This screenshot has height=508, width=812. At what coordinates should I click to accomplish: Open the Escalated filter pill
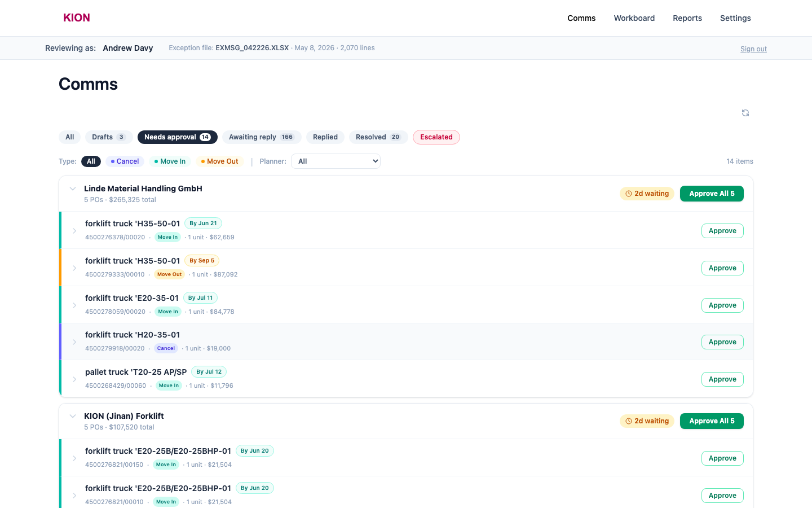(x=436, y=137)
